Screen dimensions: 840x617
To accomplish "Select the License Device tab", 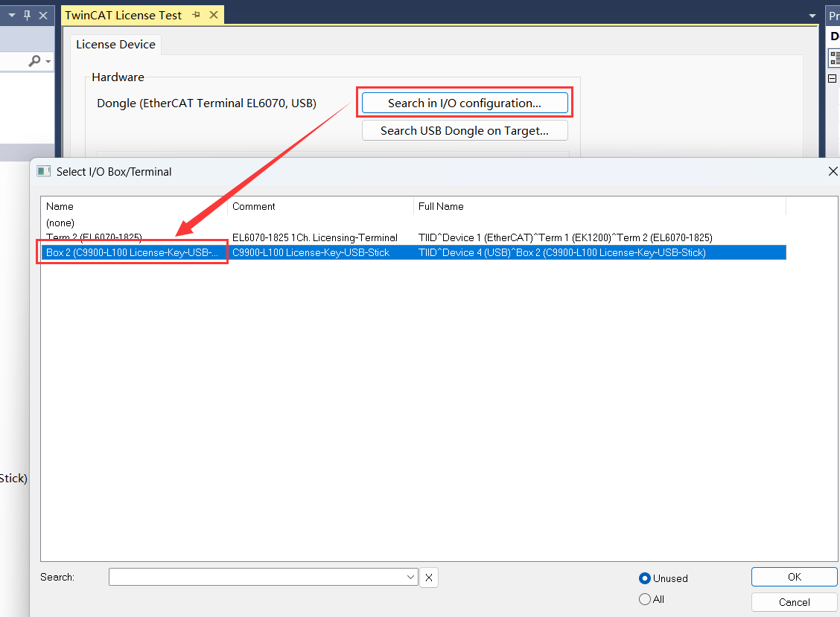I will [x=115, y=45].
